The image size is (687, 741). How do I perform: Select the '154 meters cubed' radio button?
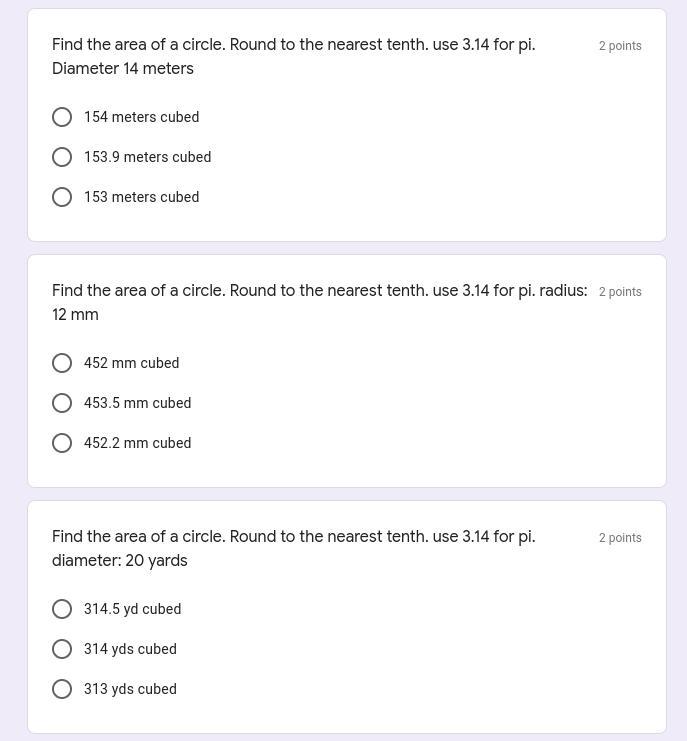click(62, 117)
